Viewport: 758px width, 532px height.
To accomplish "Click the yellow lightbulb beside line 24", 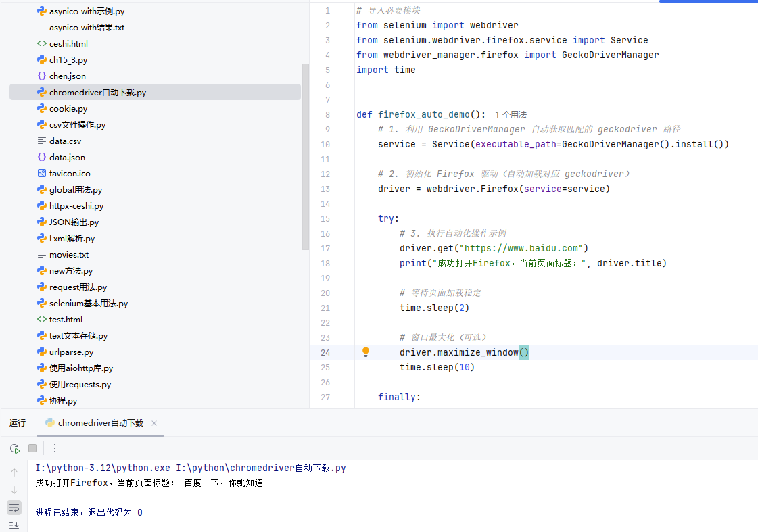I will [366, 352].
